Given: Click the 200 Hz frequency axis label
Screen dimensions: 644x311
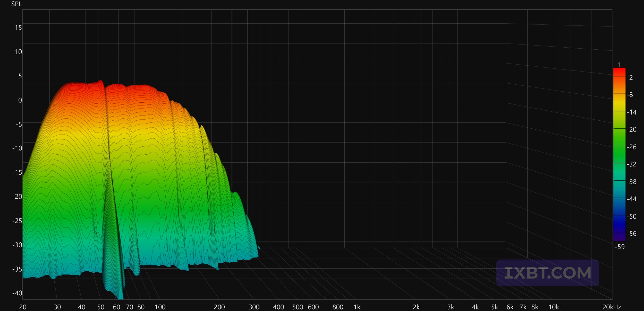Looking at the screenshot, I should tap(219, 307).
